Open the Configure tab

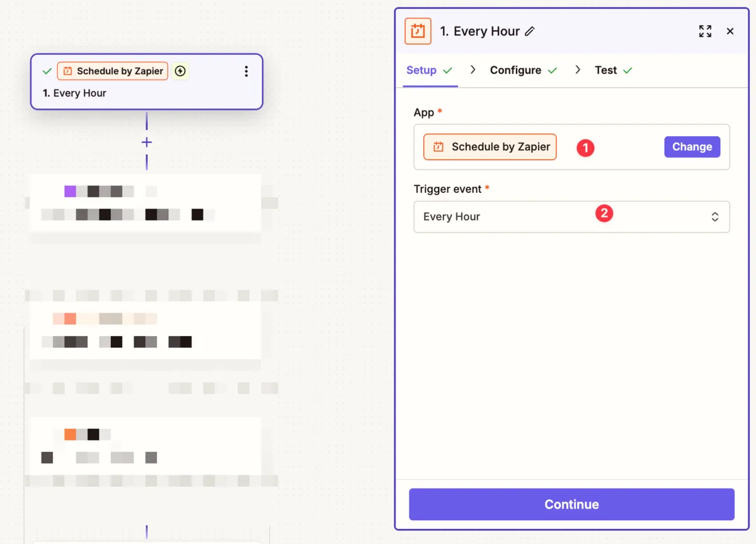(515, 70)
